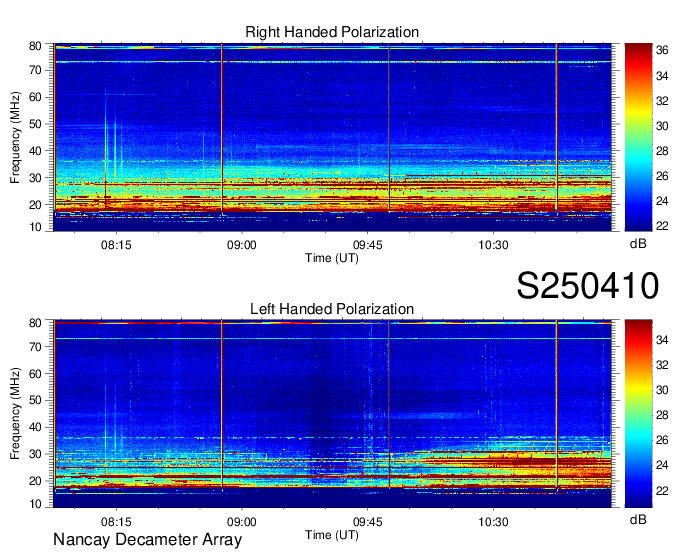Click the S250410 observation label

coord(588,286)
